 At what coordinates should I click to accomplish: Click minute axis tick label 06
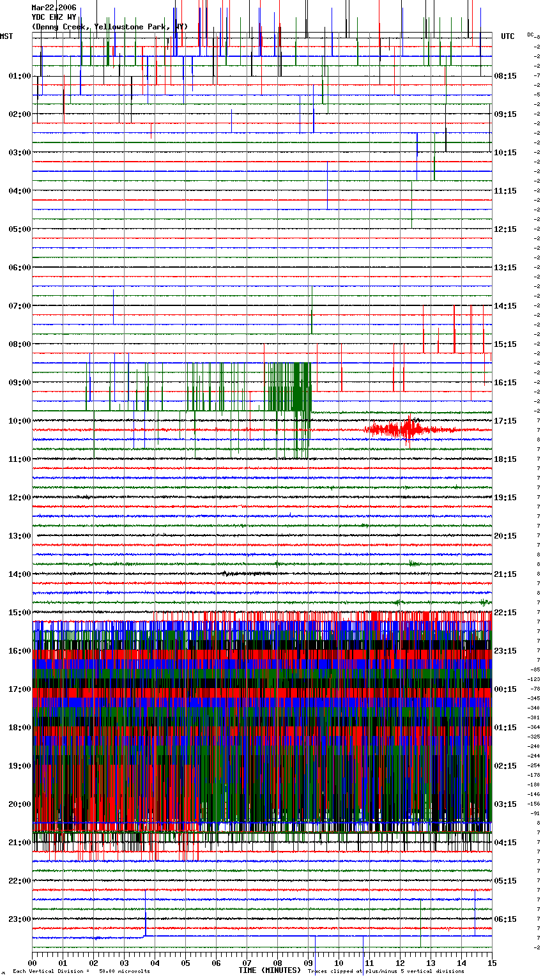coord(216,963)
